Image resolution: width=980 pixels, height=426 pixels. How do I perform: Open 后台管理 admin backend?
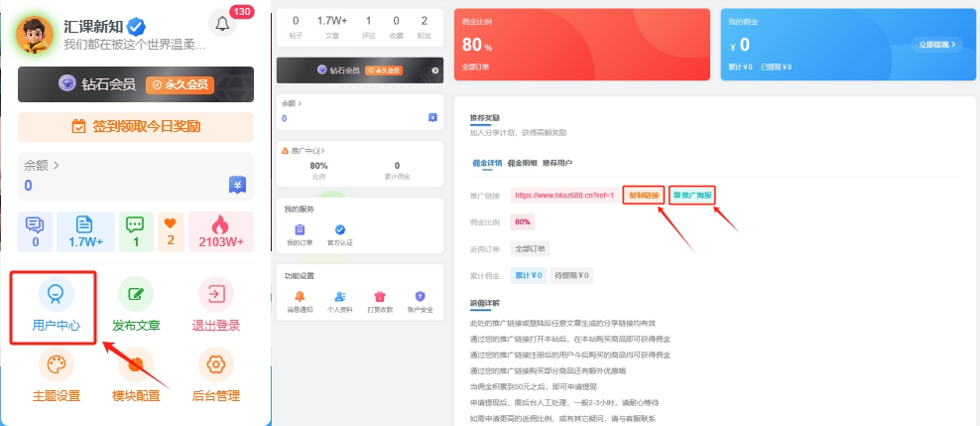(x=215, y=375)
